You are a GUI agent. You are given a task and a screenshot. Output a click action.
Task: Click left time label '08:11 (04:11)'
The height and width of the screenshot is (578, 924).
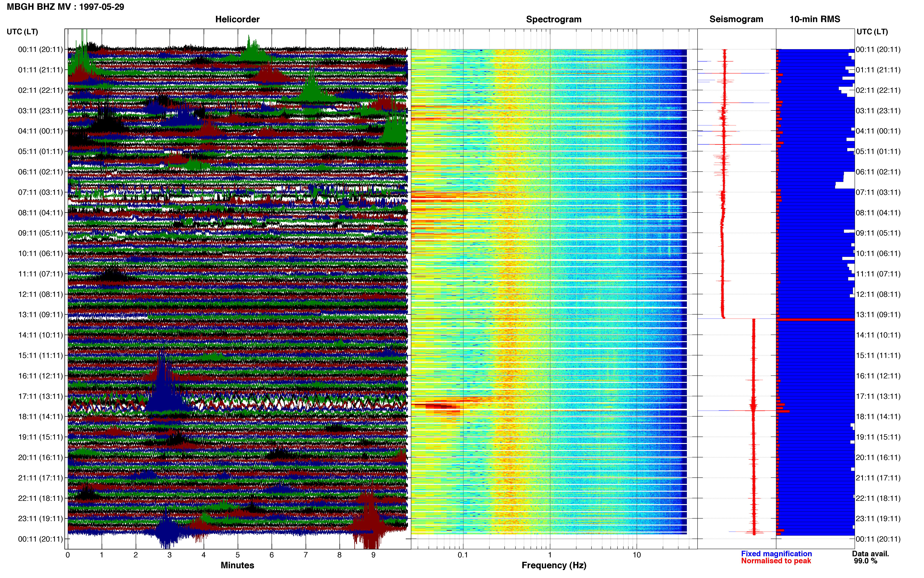pos(41,212)
